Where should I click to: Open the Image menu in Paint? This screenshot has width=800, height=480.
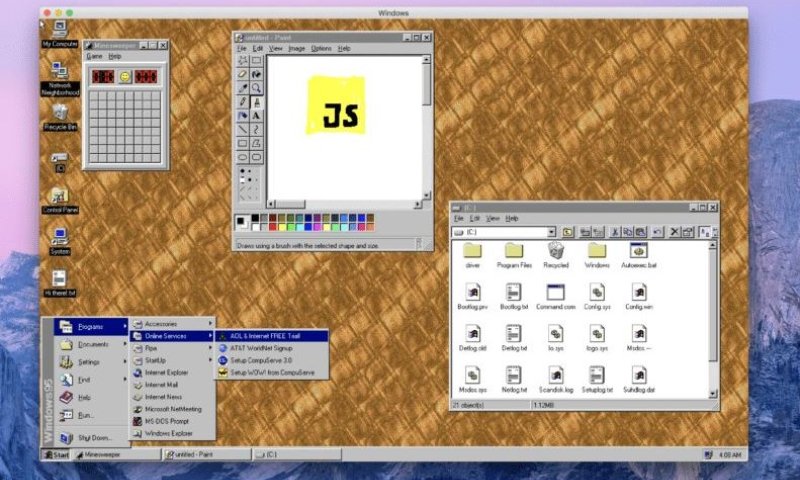[296, 48]
